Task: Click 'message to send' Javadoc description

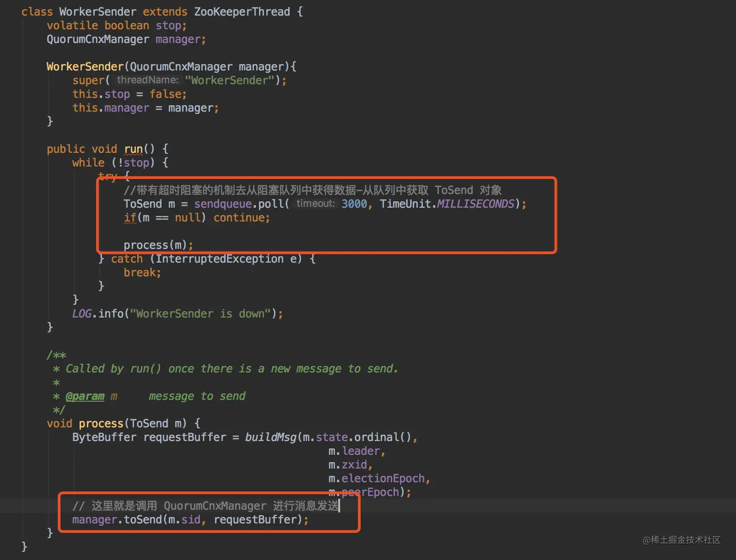Action: coord(197,396)
